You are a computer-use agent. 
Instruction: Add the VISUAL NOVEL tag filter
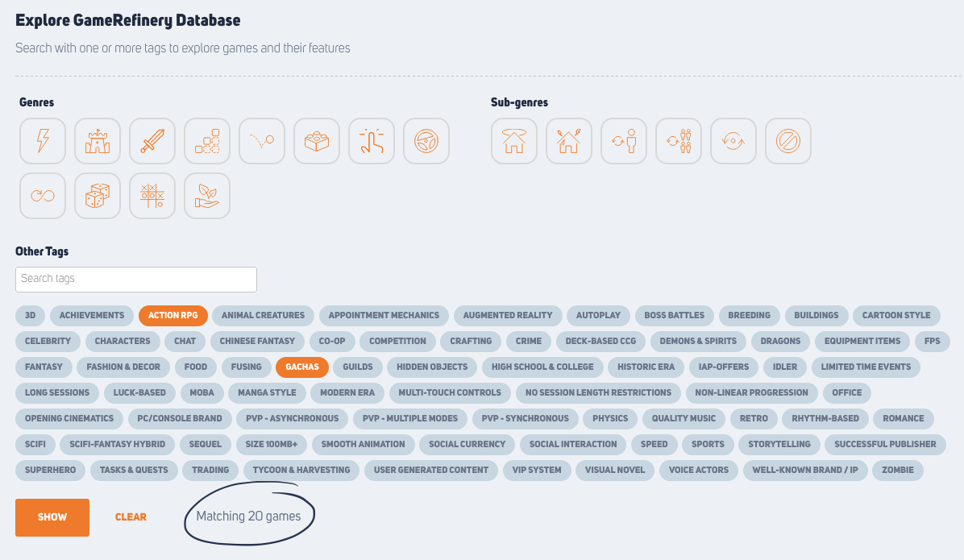point(614,470)
